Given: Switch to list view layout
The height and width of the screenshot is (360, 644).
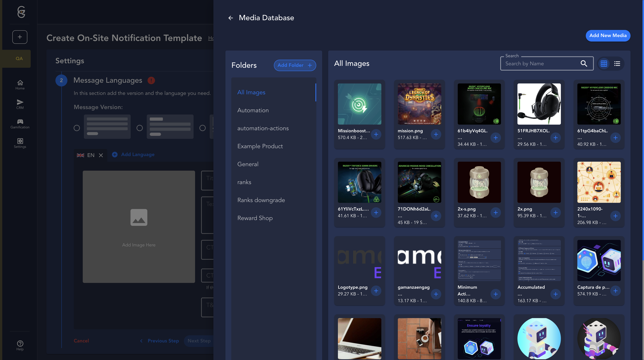Looking at the screenshot, I should coord(617,64).
